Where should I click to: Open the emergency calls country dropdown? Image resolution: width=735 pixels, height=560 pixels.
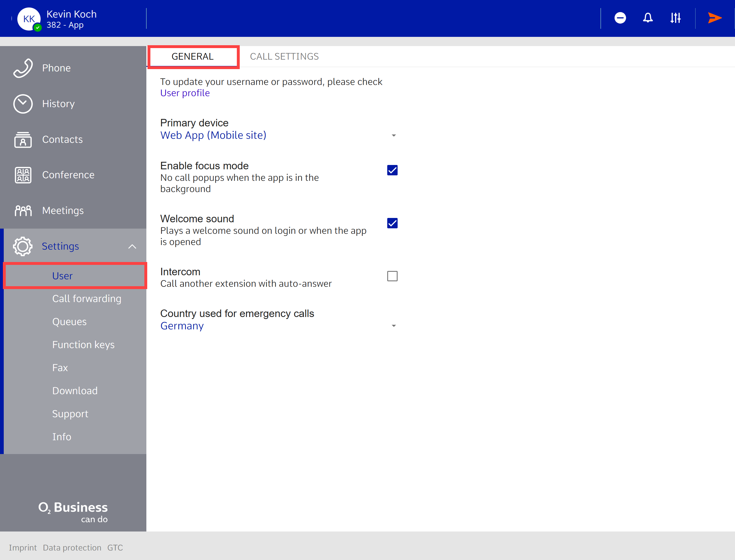click(x=394, y=326)
